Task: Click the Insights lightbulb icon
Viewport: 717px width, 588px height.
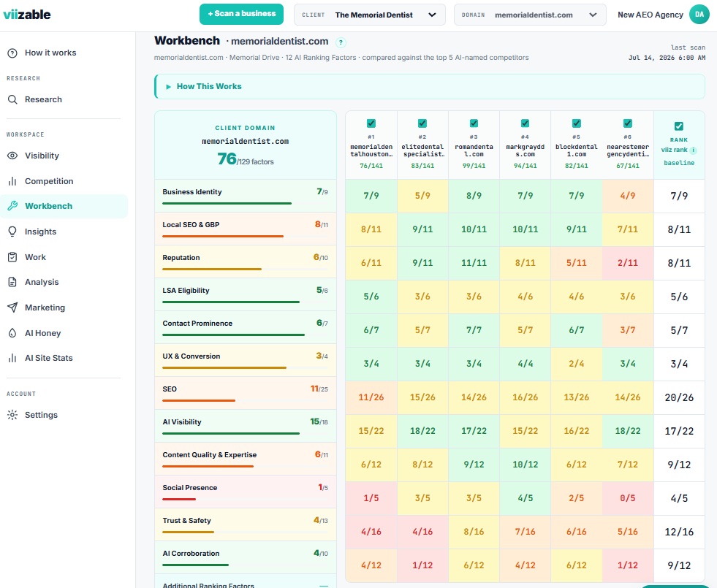Action: [13, 232]
